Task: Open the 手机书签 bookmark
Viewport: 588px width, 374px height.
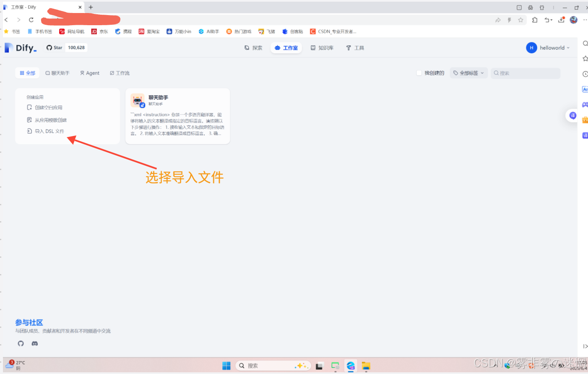Action: 40,31
